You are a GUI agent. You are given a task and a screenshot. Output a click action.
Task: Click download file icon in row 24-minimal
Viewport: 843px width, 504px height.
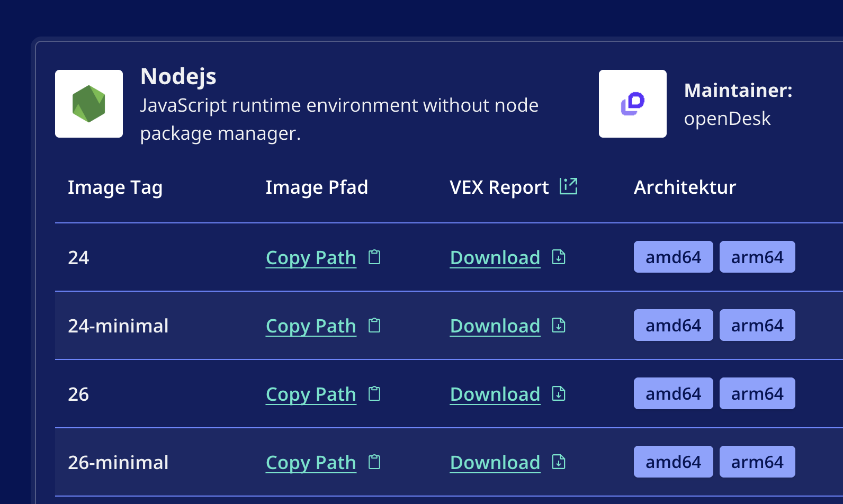tap(559, 326)
